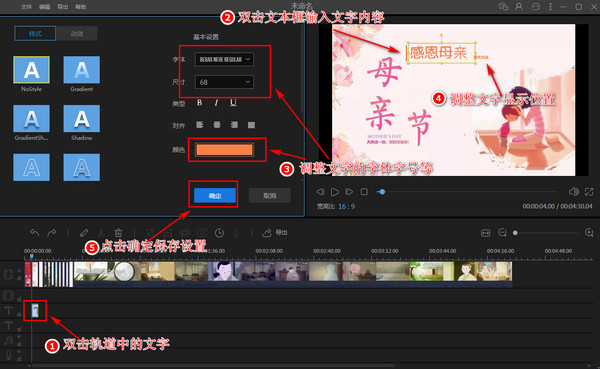
Task: Click the main video track film icon
Action: (x=8, y=274)
